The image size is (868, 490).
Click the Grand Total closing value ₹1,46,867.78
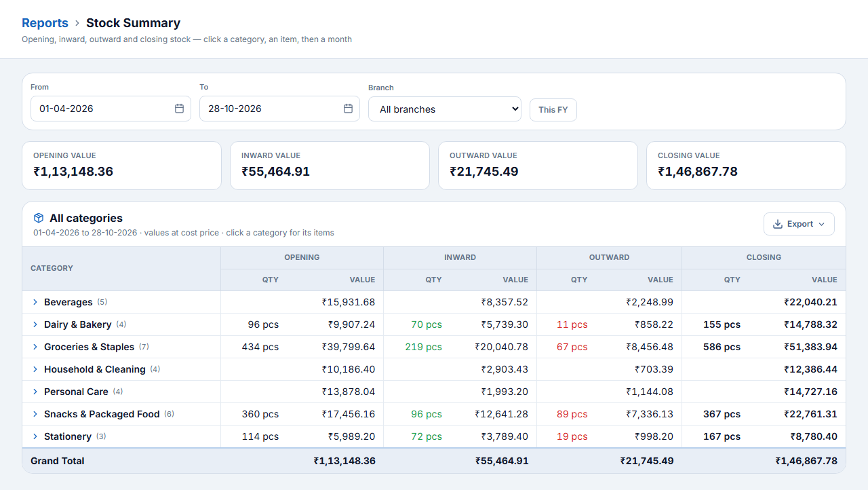click(806, 461)
